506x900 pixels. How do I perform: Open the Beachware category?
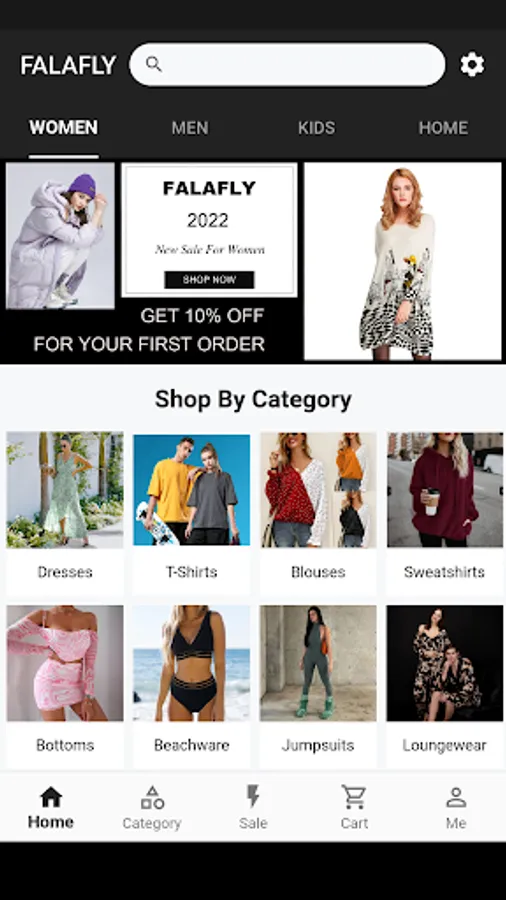(192, 686)
